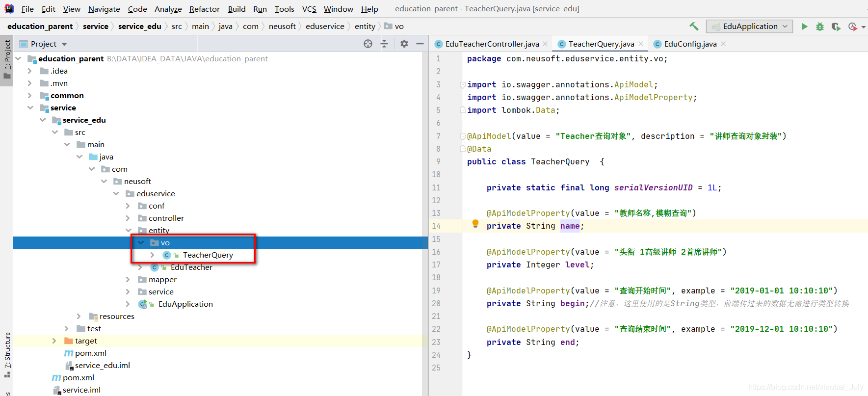The width and height of the screenshot is (868, 396).
Task: Click the entity breadcrumb
Action: (365, 26)
